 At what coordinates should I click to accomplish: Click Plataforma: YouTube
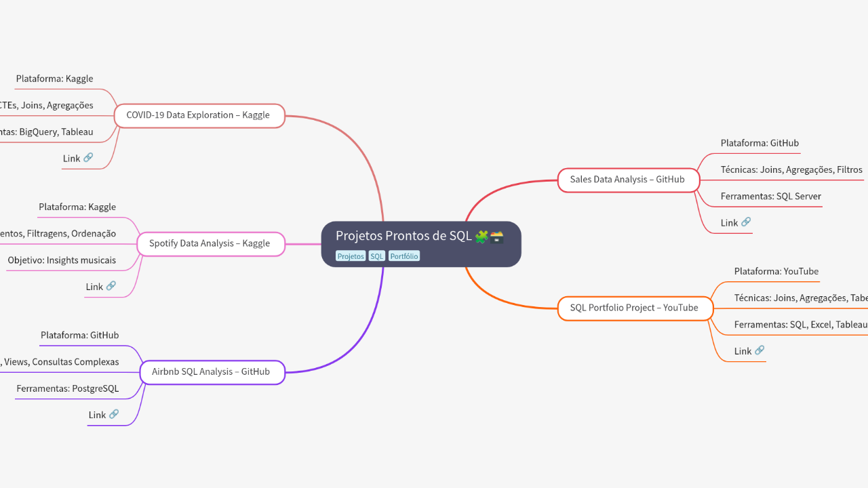click(x=776, y=271)
